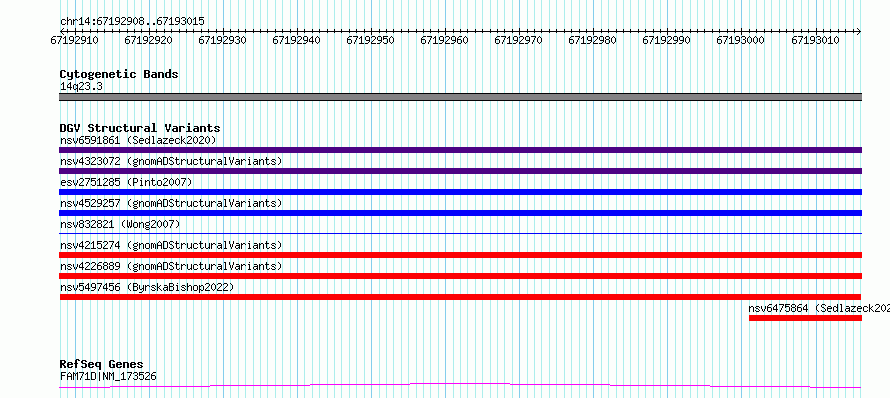Viewport: 890px width, 398px height.
Task: Select the short red bar under nsv6475864
Action: (x=805, y=318)
